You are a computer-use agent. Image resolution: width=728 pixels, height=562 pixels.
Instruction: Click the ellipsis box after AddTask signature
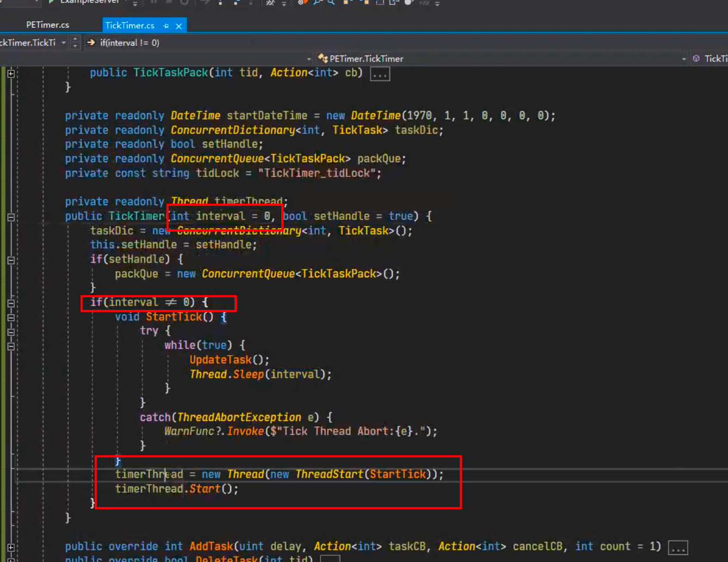678,548
